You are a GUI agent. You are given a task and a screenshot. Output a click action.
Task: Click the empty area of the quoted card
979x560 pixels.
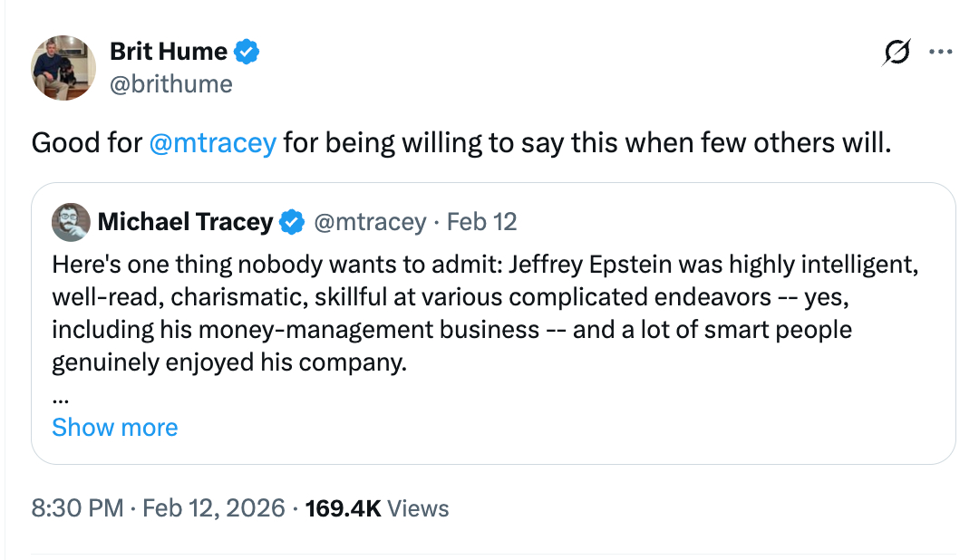click(635, 417)
